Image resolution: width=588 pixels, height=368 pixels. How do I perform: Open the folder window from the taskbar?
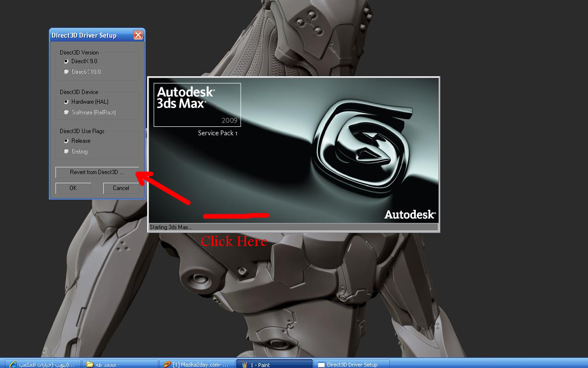[x=119, y=364]
